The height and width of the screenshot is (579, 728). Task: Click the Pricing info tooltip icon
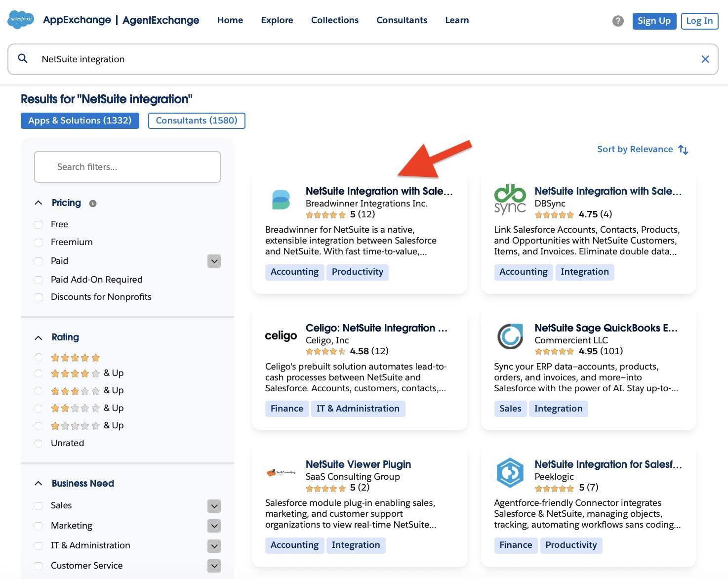pos(93,203)
